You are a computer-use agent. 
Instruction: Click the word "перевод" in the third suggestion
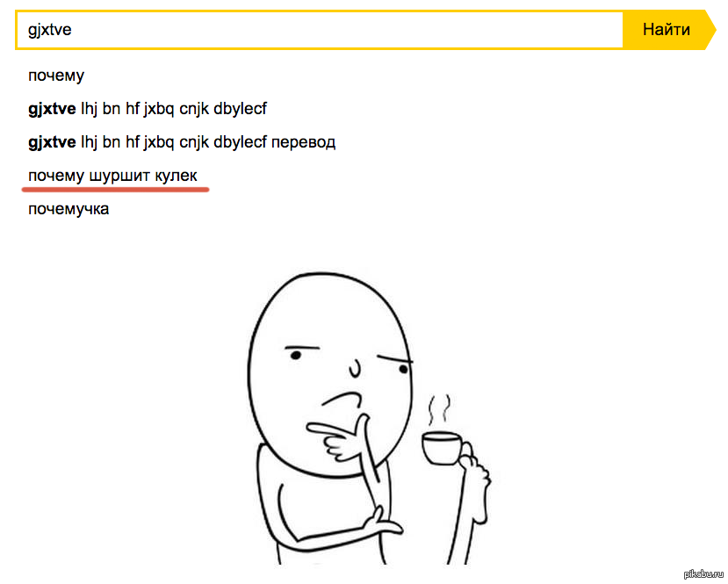(303, 142)
